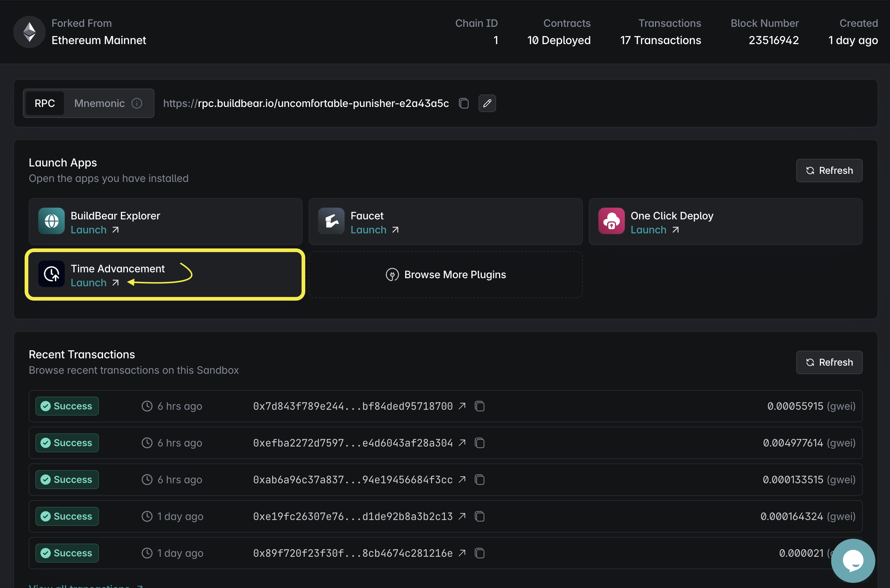Click the Mnemonic info icon
This screenshot has height=588, width=890.
(x=137, y=103)
